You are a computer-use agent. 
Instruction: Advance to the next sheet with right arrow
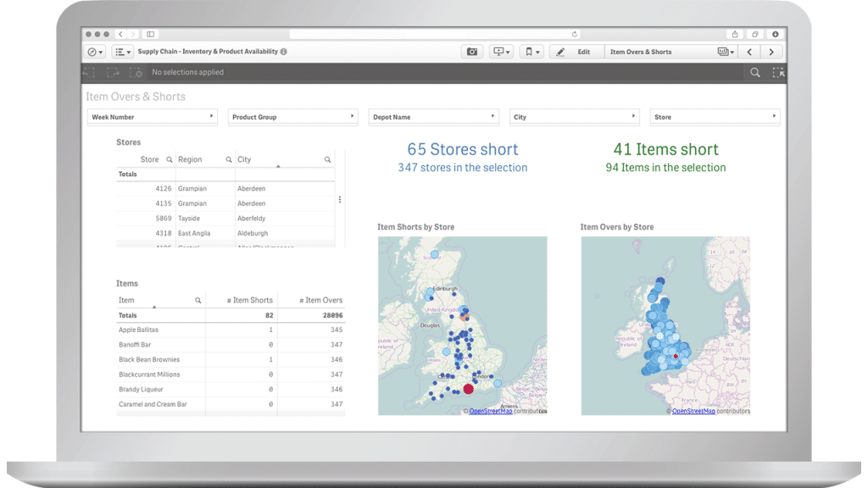(x=771, y=52)
